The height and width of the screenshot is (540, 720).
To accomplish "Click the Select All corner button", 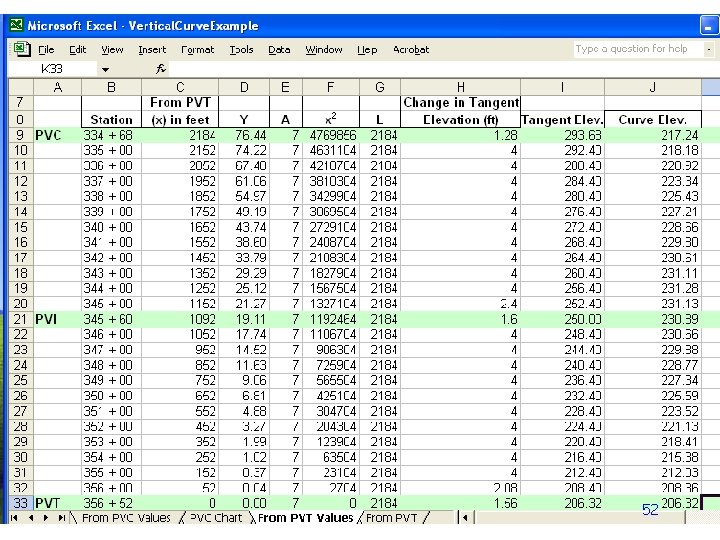I will click(x=21, y=87).
